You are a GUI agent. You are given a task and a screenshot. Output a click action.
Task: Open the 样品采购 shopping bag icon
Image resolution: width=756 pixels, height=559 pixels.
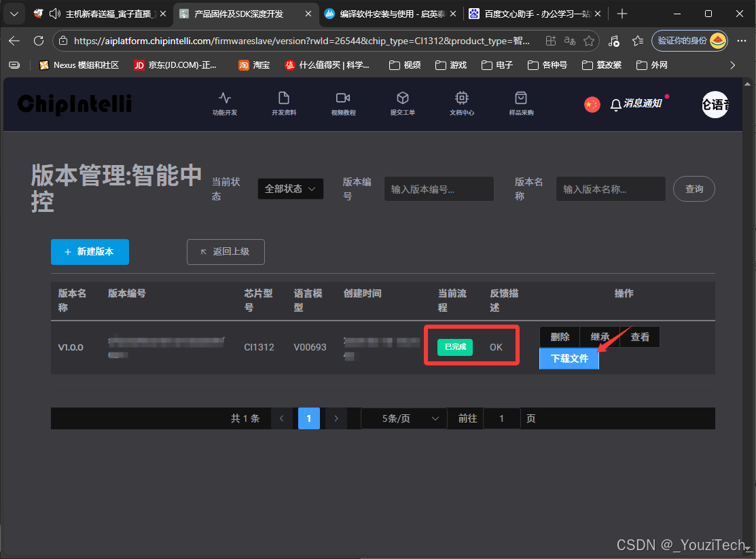pos(521,103)
